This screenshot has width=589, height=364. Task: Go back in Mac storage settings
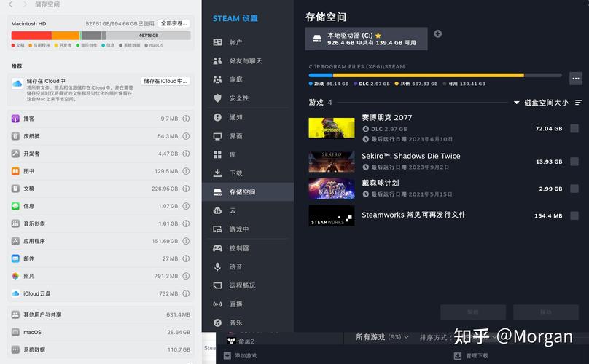[x=10, y=4]
